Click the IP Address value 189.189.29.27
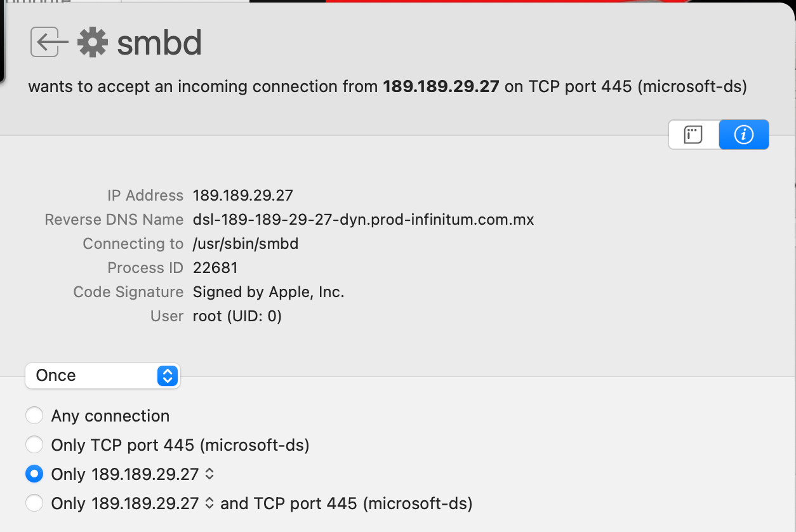796x532 pixels. tap(242, 196)
